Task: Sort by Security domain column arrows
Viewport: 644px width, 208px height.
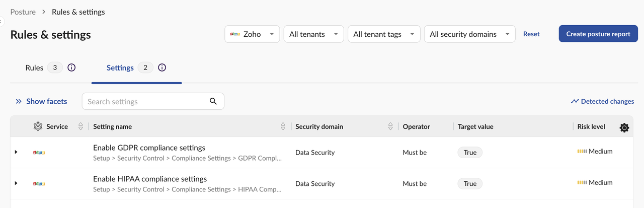Action: click(390, 127)
